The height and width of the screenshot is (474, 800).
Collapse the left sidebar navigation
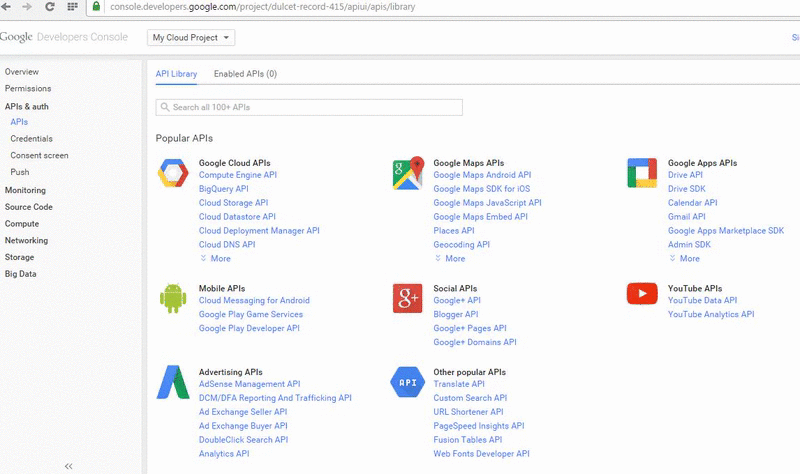[69, 466]
